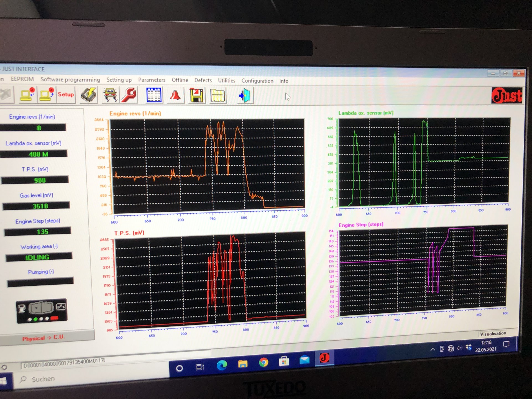Open the Mail app from the taskbar

coord(304,360)
